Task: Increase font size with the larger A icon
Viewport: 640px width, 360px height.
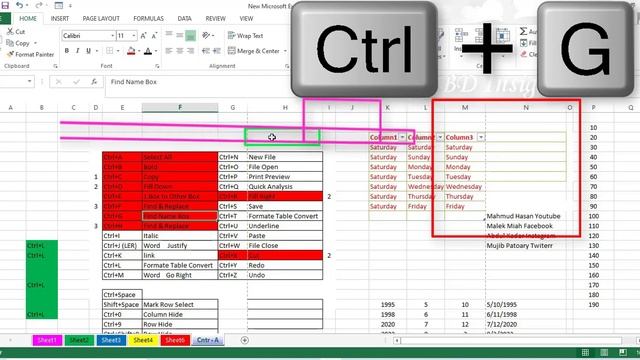Action: (x=143, y=36)
